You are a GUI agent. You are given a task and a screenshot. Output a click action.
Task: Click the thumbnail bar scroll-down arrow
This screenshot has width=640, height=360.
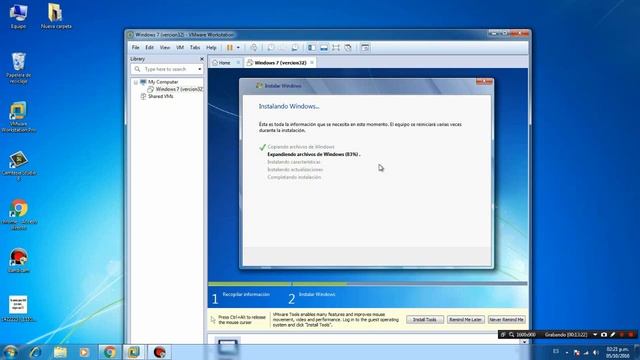click(x=524, y=342)
